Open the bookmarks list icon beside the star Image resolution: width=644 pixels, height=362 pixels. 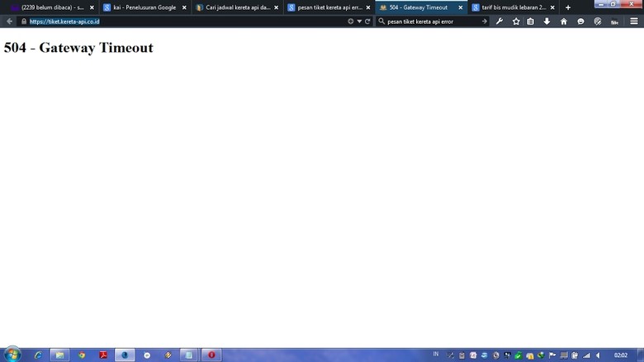tap(531, 21)
